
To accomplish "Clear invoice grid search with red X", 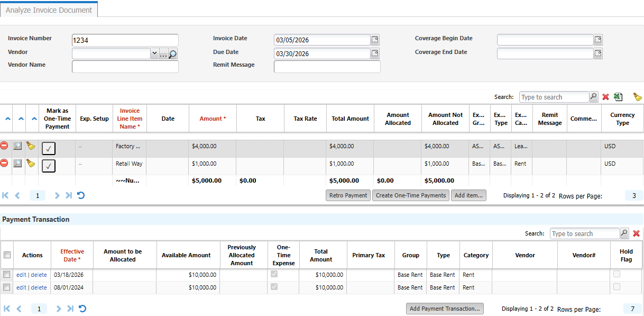I will [x=606, y=97].
